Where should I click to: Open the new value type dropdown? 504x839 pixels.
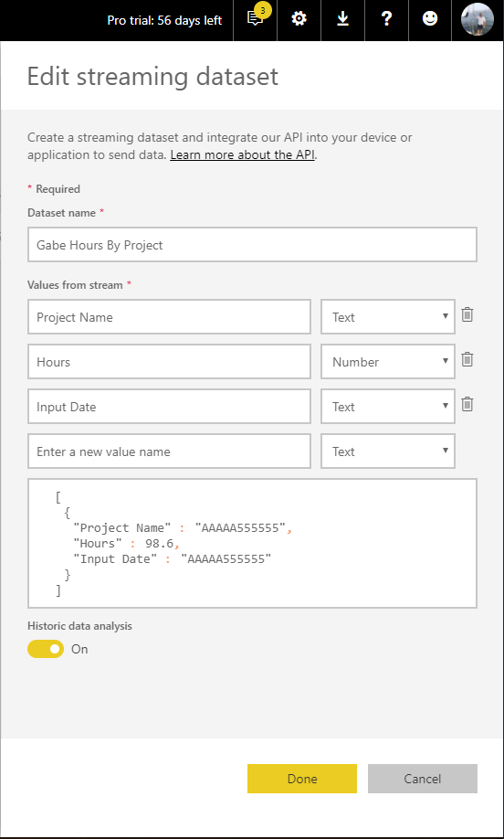[388, 451]
